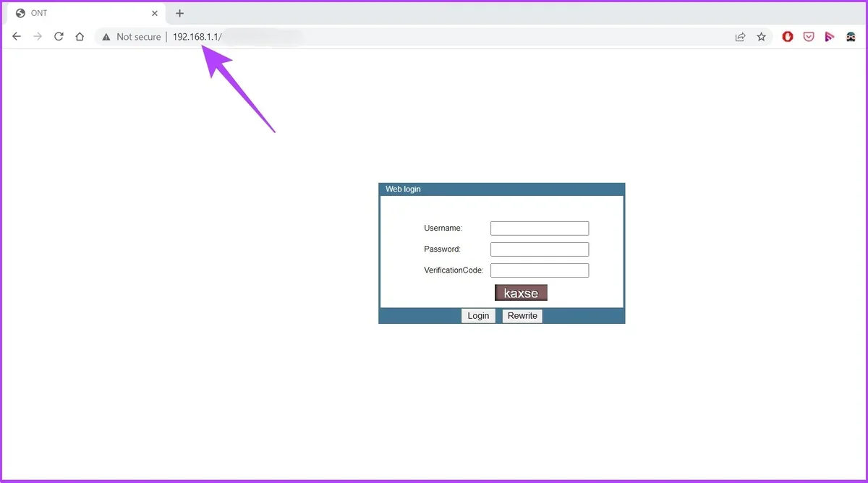Click the browser Back arrow
This screenshot has height=483, width=868.
pyautogui.click(x=17, y=37)
